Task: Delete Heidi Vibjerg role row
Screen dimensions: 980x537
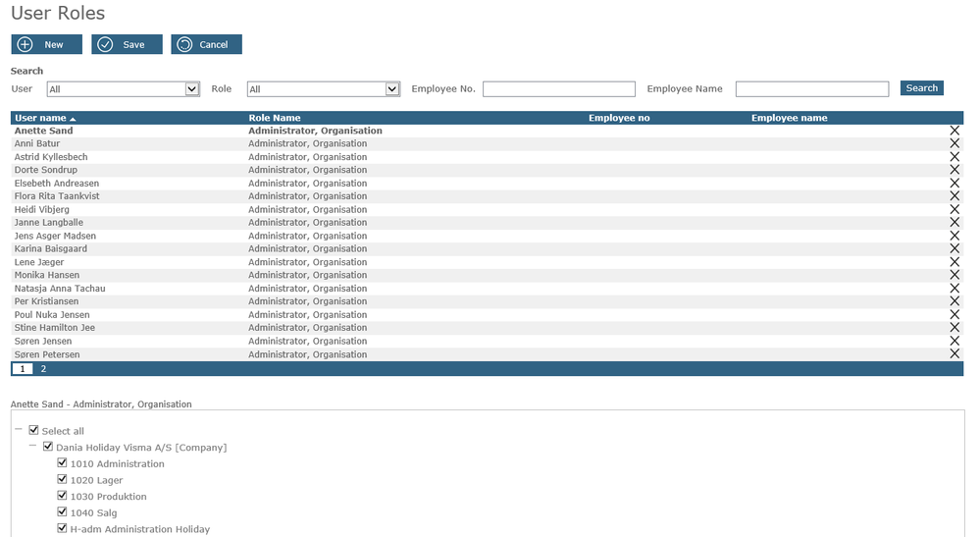Action: coord(954,209)
